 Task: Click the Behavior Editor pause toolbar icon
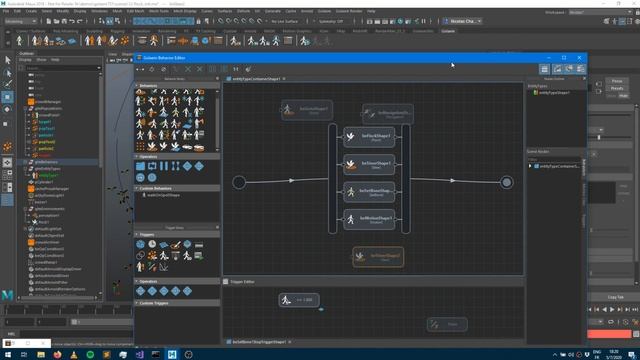(236, 69)
